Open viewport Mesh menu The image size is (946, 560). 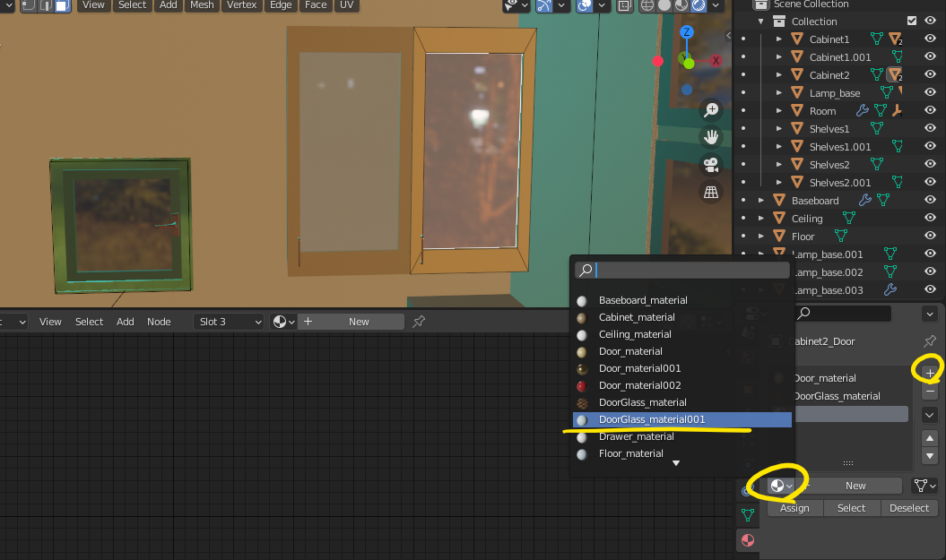coord(202,5)
